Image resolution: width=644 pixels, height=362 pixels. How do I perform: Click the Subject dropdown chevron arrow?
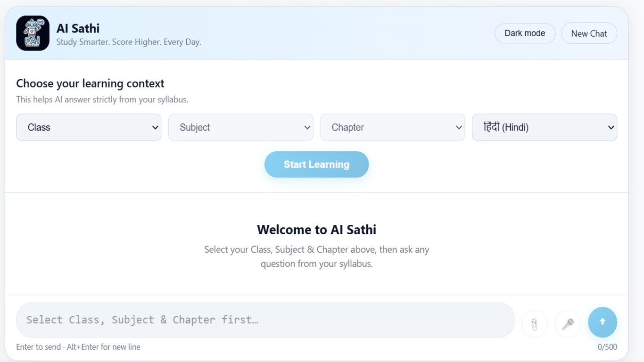307,127
